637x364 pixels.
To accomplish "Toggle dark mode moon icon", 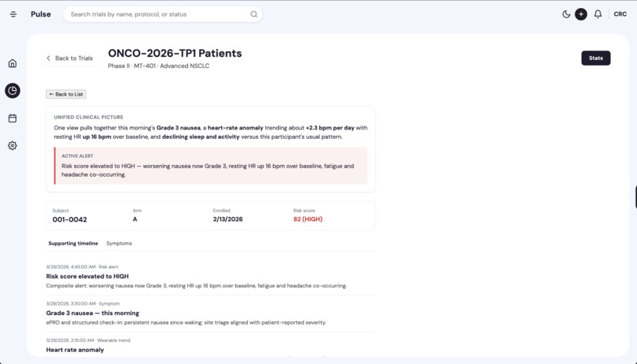I will pos(566,14).
